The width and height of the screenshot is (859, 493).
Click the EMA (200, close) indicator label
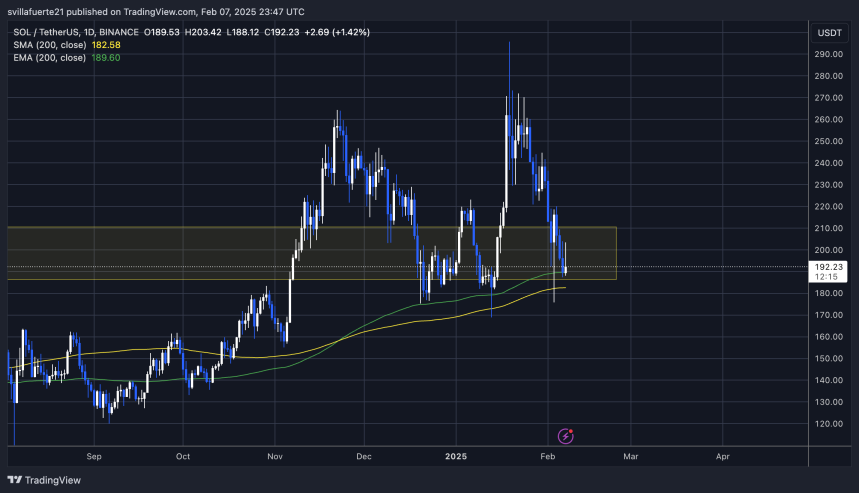tap(49, 58)
